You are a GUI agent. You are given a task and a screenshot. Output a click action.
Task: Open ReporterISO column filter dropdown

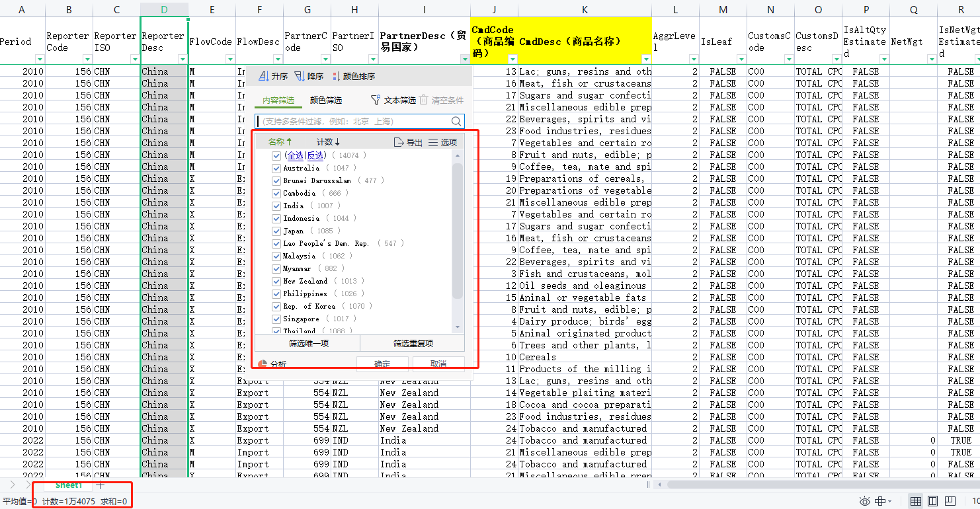pyautogui.click(x=134, y=59)
